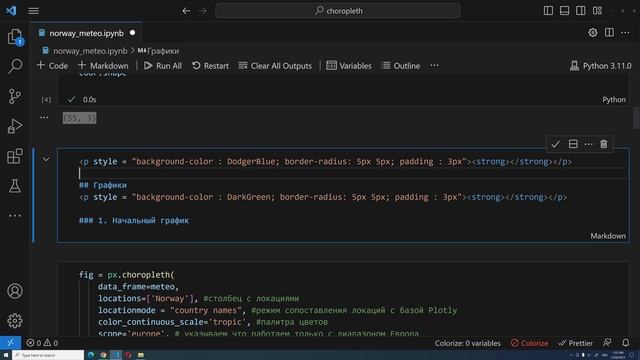Open the hamburger application menu
Viewport: 640px width, 360px height.
point(33,11)
